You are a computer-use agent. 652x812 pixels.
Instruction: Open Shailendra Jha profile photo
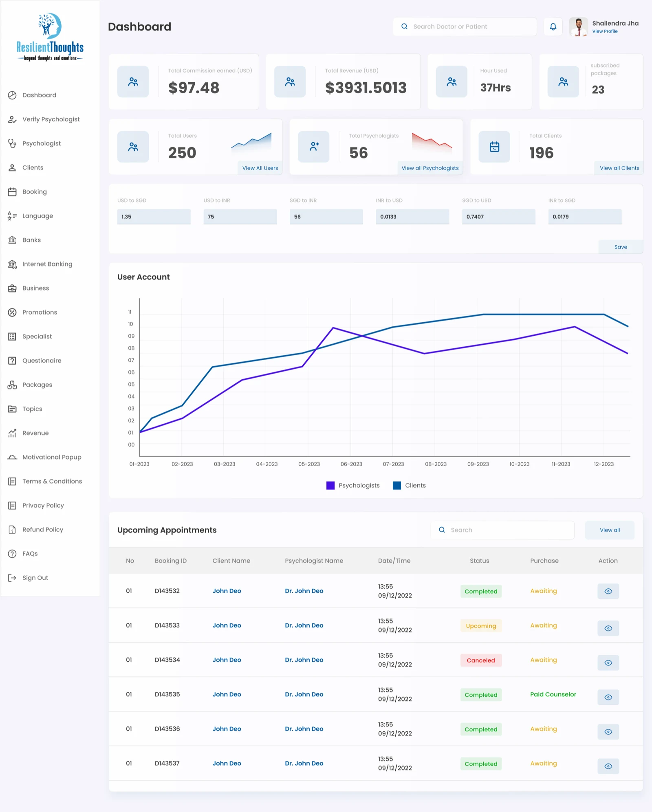tap(578, 27)
